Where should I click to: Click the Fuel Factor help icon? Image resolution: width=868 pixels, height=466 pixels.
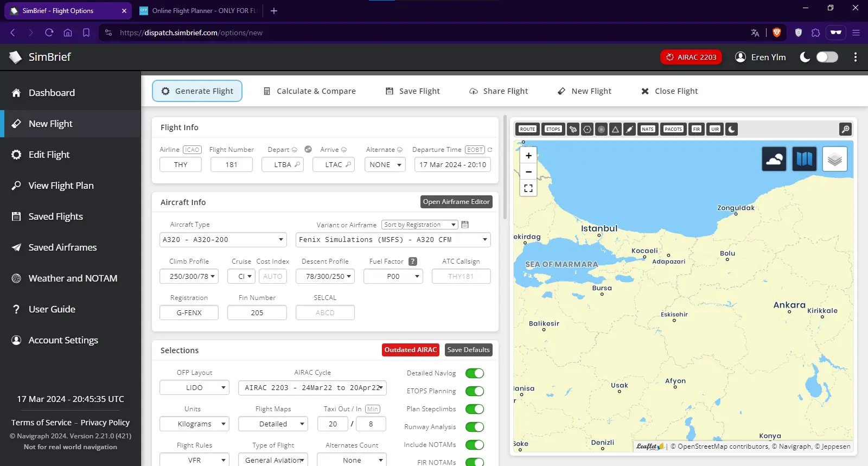tap(413, 261)
